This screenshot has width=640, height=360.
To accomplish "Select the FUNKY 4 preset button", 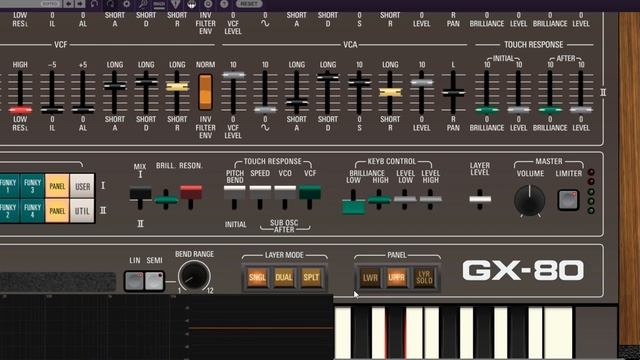I will pyautogui.click(x=33, y=211).
